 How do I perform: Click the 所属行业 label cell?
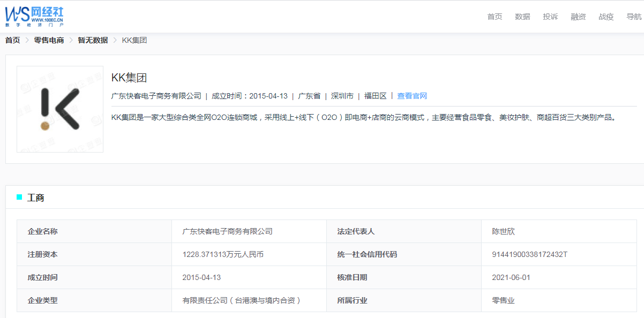404,300
